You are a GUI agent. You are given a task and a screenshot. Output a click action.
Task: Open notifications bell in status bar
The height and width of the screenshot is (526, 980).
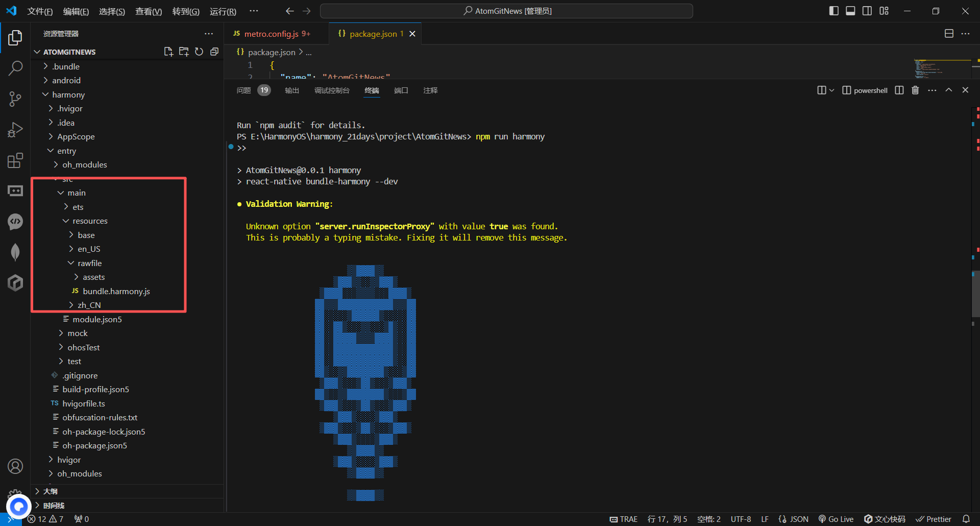click(966, 519)
